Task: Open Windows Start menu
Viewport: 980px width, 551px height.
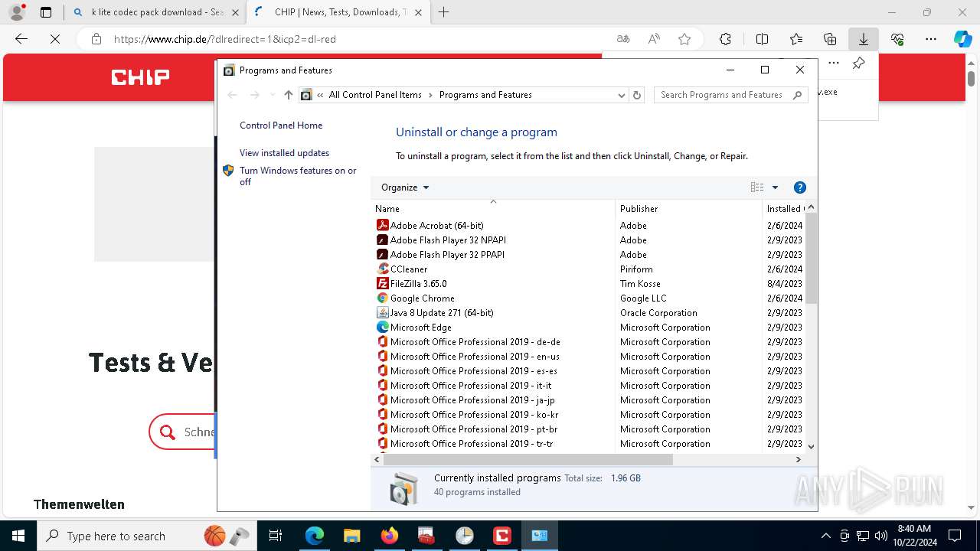Action: click(18, 536)
